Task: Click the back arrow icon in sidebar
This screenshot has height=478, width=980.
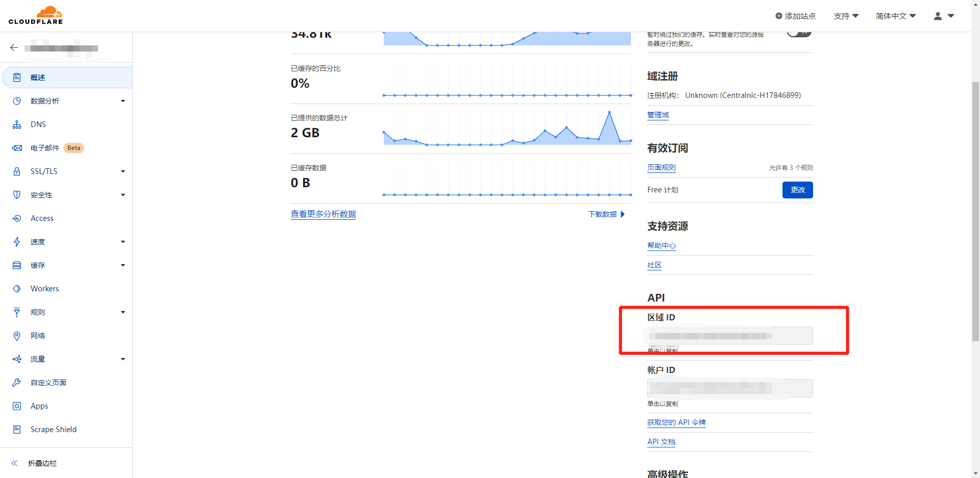Action: point(14,47)
